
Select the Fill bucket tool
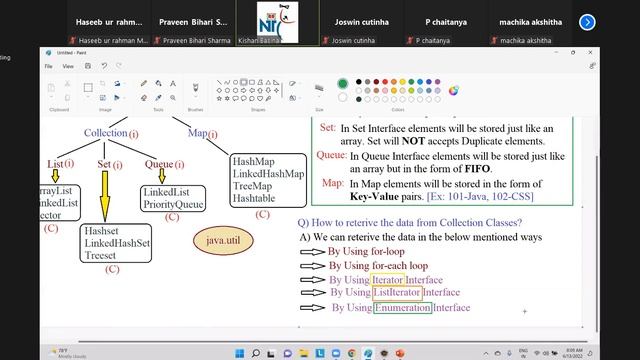click(158, 83)
